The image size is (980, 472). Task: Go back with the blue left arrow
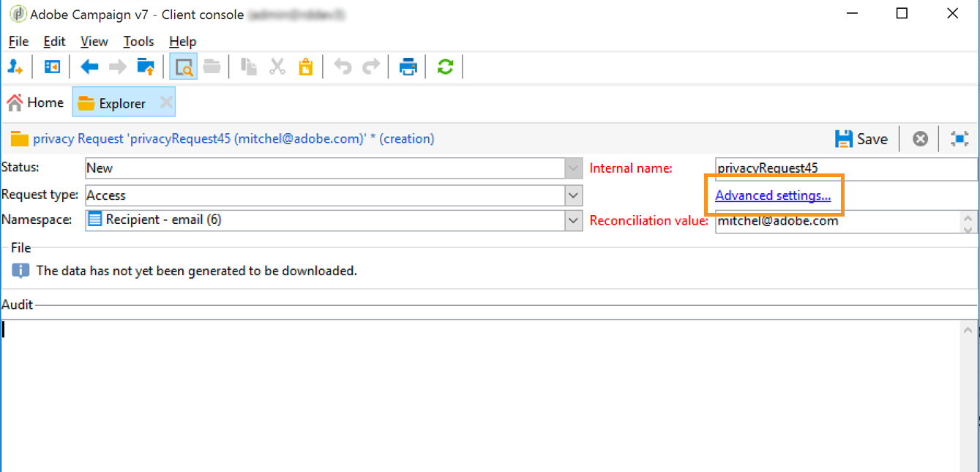[x=89, y=67]
